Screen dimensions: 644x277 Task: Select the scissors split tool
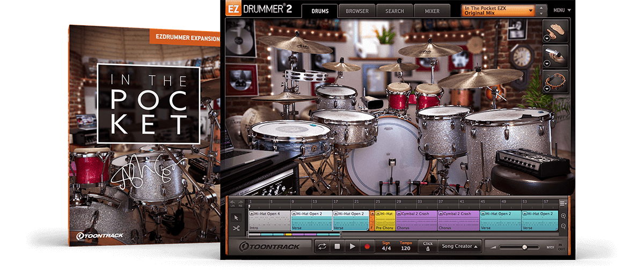236,228
